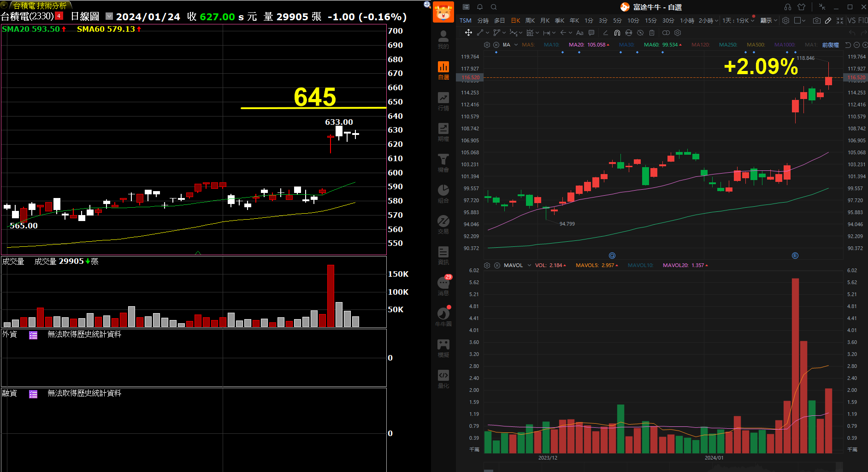The image size is (868, 472).
Task: Select the move crosshair cursor tool
Action: point(468,33)
